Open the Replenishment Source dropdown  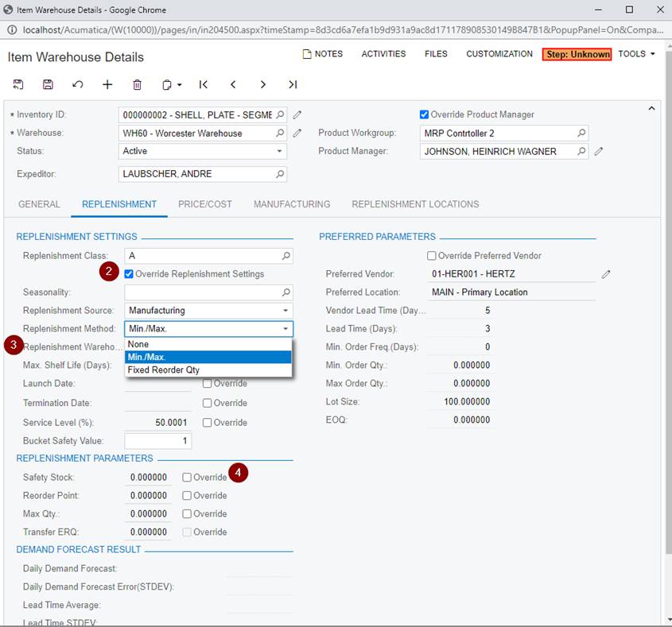[x=286, y=311]
